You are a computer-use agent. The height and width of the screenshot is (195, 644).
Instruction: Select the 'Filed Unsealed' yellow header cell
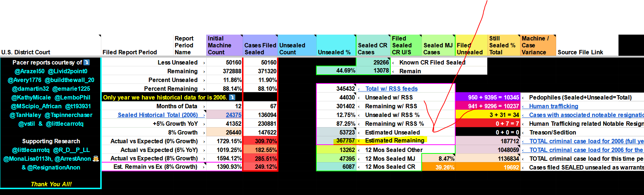(x=471, y=45)
